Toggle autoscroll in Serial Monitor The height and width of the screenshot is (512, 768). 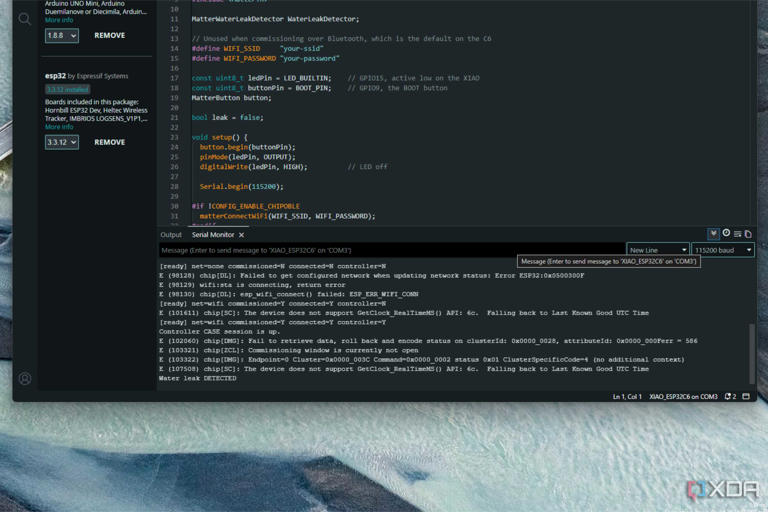713,234
